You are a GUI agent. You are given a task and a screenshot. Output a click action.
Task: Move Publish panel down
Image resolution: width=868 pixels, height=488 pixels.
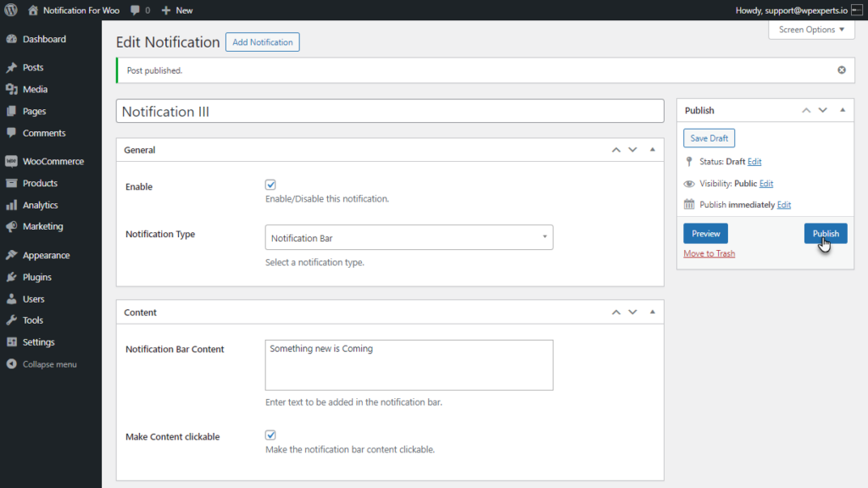822,110
